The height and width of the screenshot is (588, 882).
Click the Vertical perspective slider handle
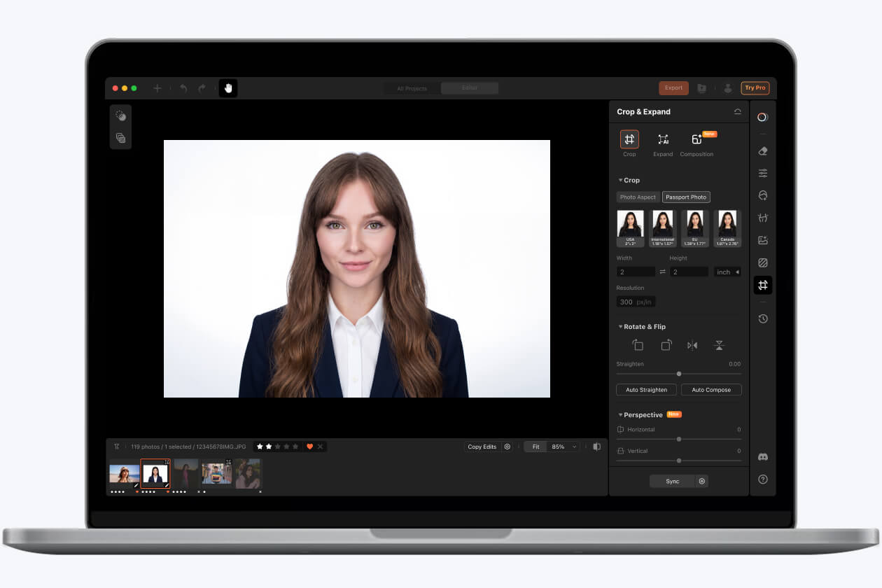pyautogui.click(x=679, y=461)
